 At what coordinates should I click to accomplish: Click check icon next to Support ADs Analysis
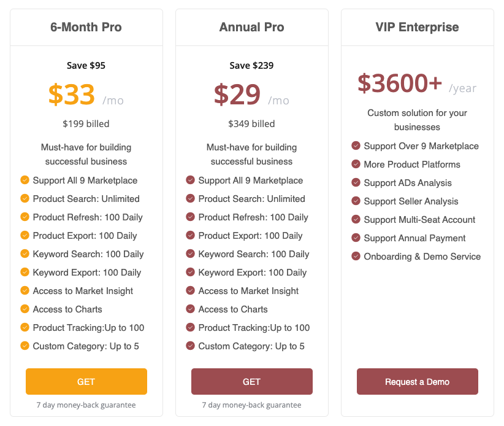click(x=356, y=183)
